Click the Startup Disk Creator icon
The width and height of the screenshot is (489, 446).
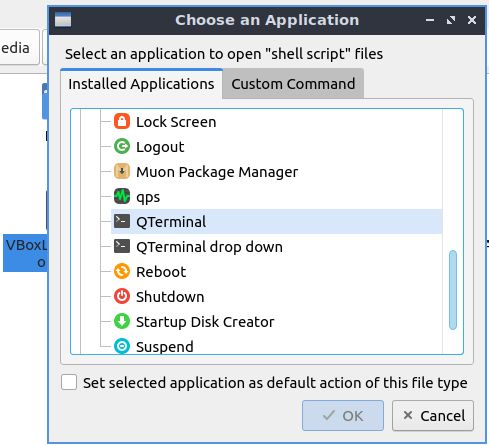tap(122, 322)
